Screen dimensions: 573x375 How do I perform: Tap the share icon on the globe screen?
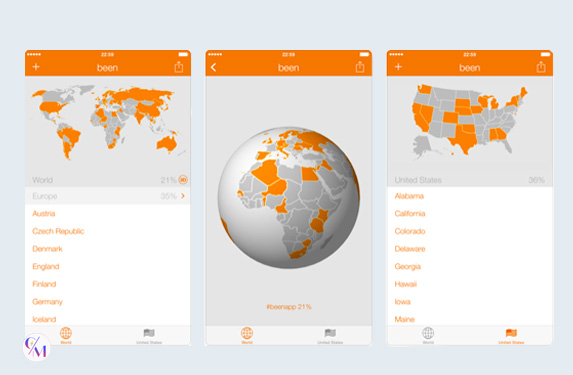[x=360, y=67]
